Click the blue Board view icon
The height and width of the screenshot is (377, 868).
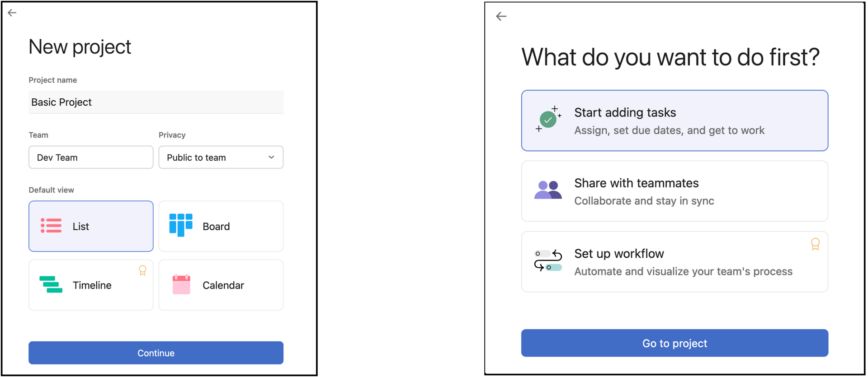point(181,225)
